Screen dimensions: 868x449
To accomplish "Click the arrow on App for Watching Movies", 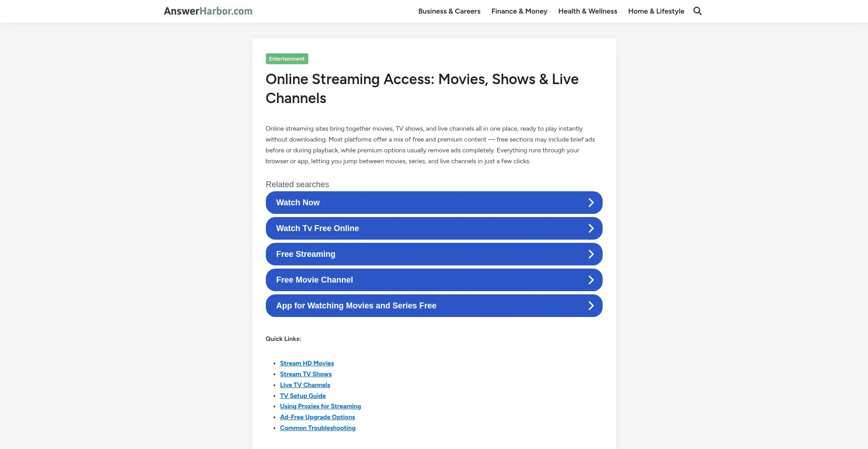I will [591, 305].
